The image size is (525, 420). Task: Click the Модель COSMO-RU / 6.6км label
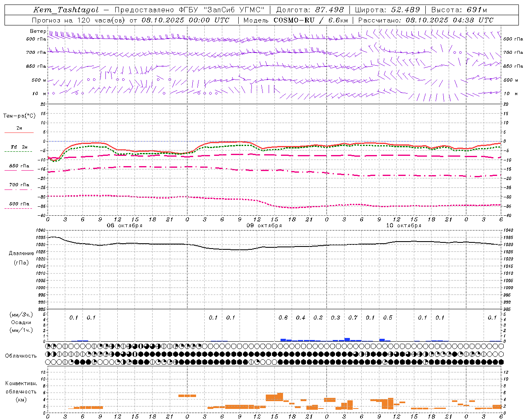[295, 20]
